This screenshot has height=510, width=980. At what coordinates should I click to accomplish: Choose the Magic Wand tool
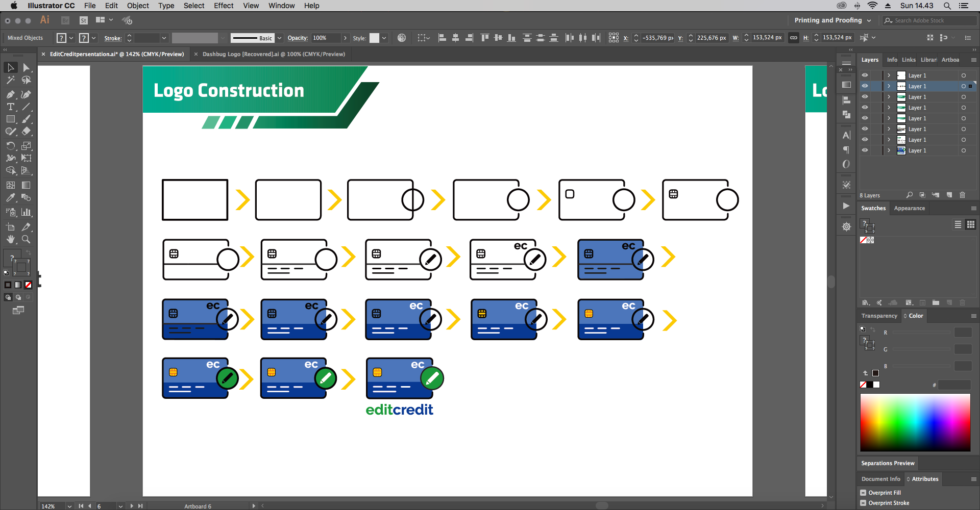10,80
